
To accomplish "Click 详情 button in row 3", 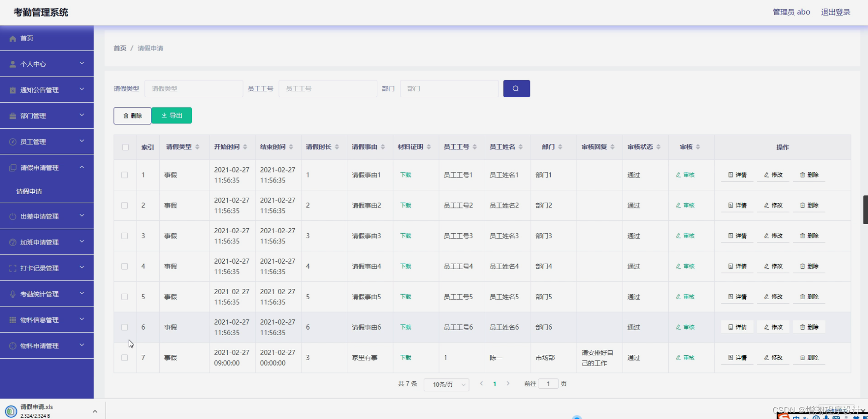I will click(737, 236).
